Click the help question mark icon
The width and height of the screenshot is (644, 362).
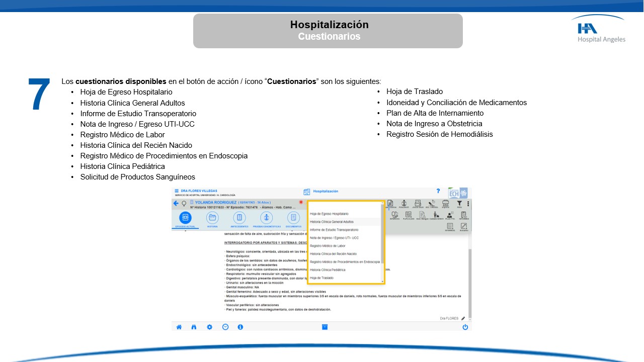[x=438, y=192]
